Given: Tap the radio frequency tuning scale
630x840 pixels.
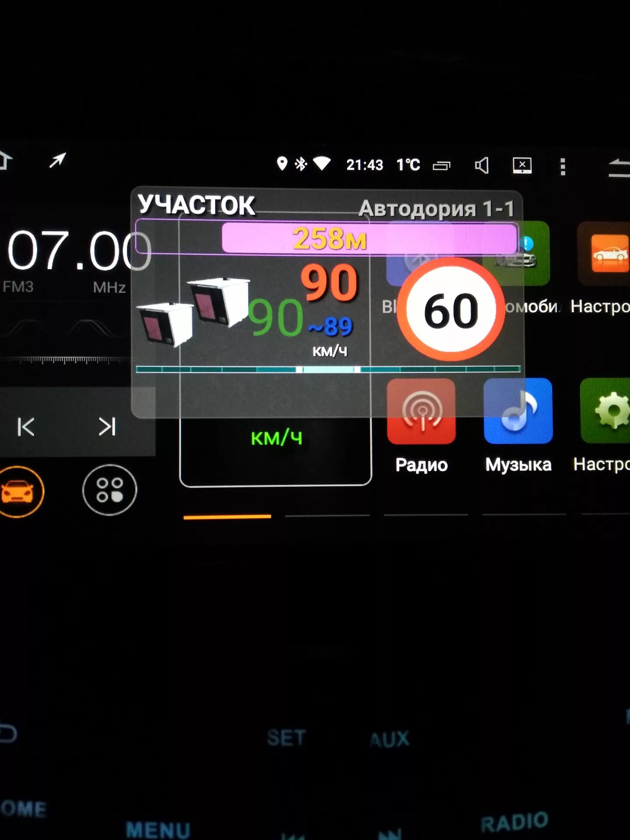Looking at the screenshot, I should [66, 360].
